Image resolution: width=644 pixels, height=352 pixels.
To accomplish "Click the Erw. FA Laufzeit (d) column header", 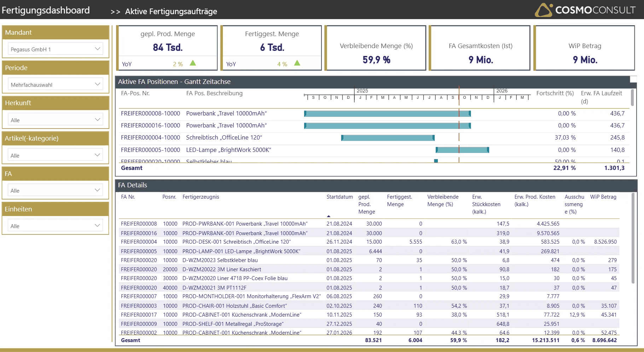I will tap(601, 97).
